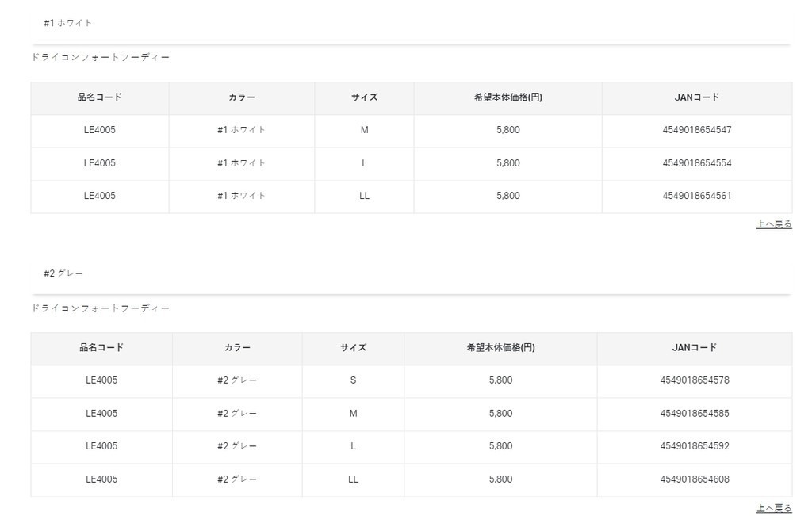Click JAN code 4549018654547
Screen dimensions: 812x531
(x=696, y=130)
